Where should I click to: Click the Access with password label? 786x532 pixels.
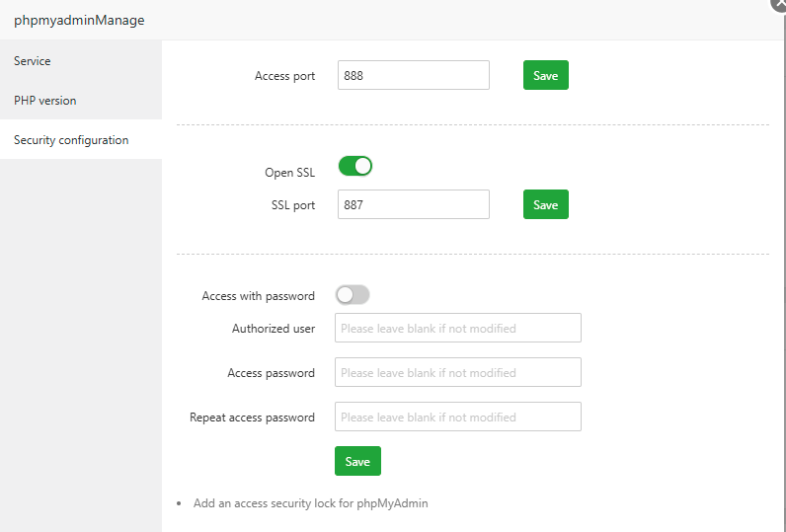point(258,296)
